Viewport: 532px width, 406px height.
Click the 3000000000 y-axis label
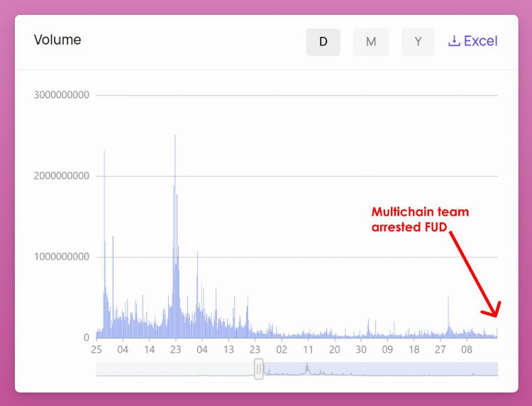point(61,95)
